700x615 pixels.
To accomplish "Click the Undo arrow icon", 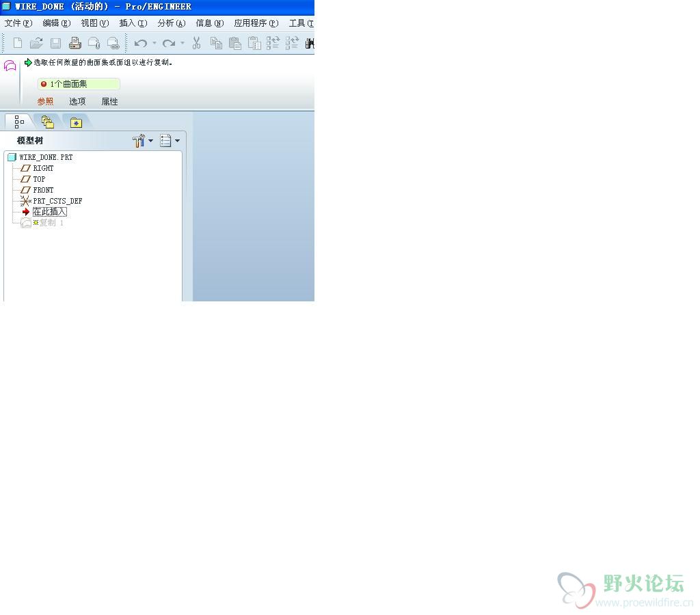I will pos(141,43).
